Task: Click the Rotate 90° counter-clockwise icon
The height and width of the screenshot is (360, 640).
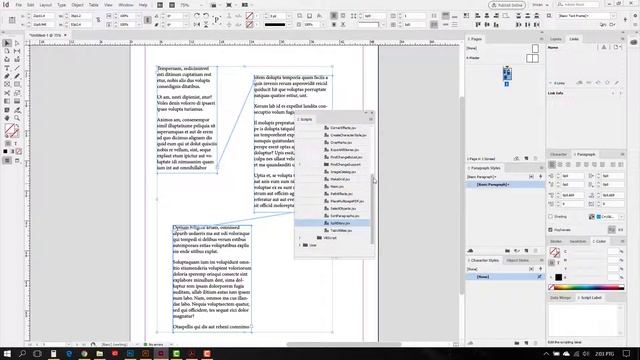Action: coord(206,16)
